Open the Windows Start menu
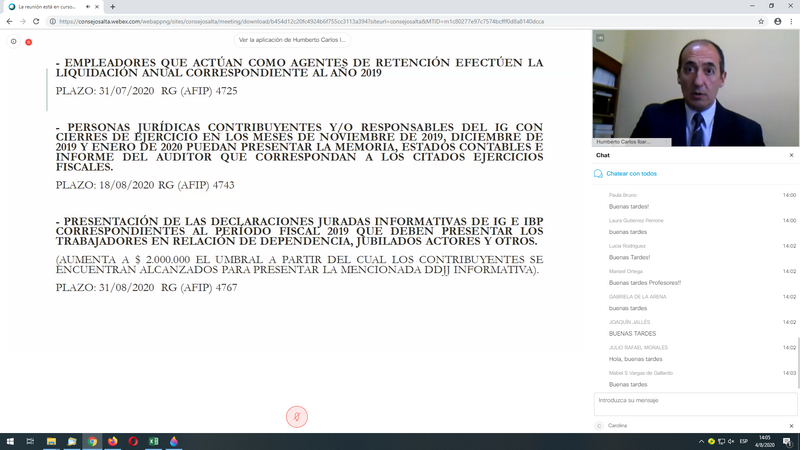 pos(10,441)
